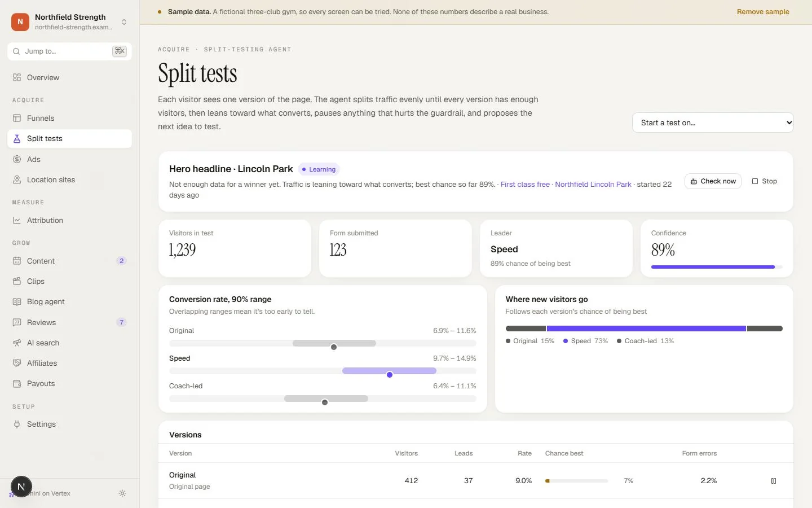Open Reviews via its chat icon
This screenshot has height=508, width=812.
click(17, 322)
